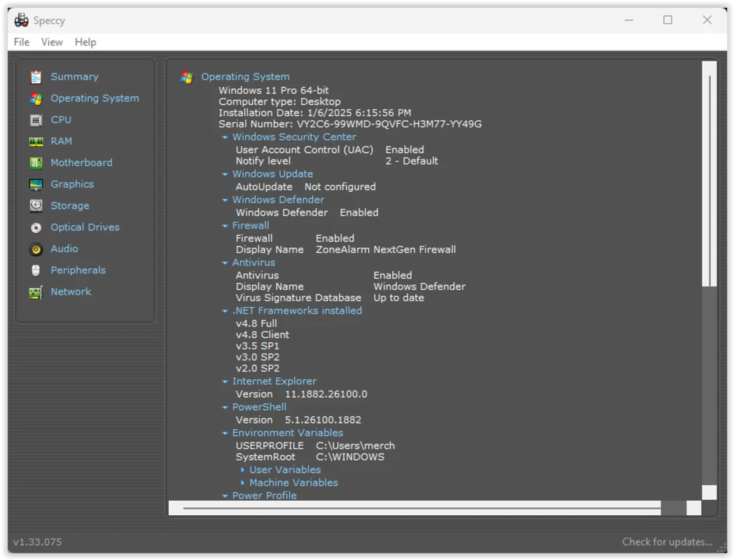Open the Network section icon
Screen dimensions: 734x560
click(x=36, y=292)
